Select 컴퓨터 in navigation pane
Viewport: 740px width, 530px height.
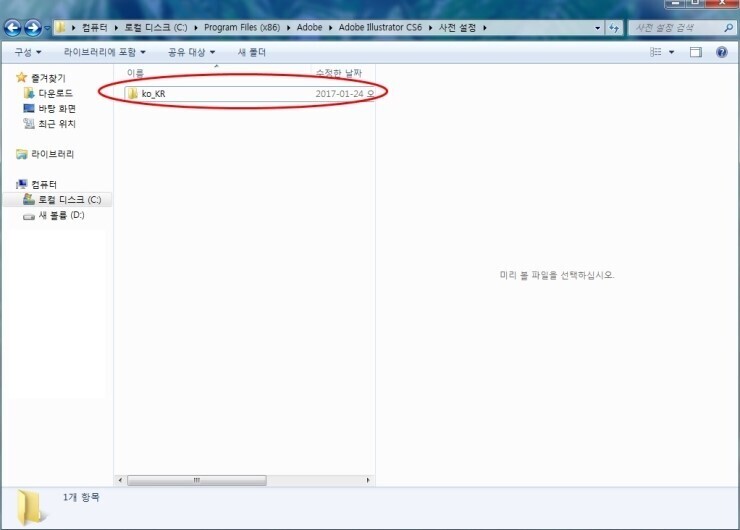[44, 185]
